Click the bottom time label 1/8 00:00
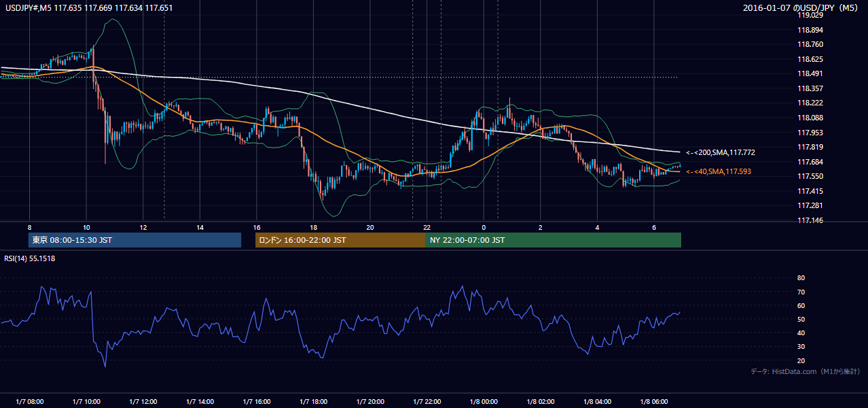 [x=484, y=401]
